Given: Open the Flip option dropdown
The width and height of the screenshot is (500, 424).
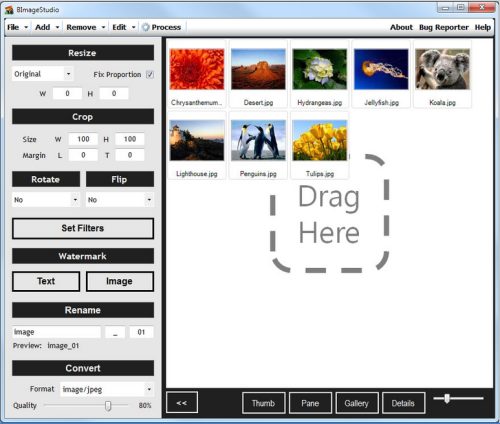Looking at the screenshot, I should pyautogui.click(x=120, y=200).
